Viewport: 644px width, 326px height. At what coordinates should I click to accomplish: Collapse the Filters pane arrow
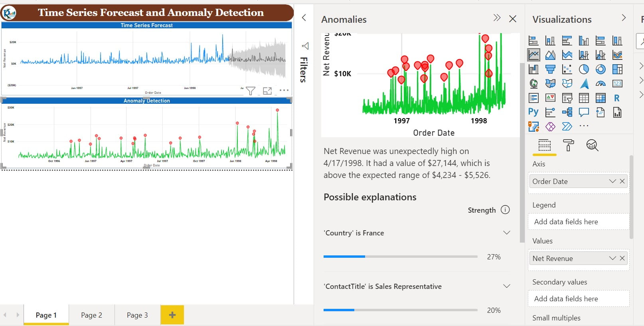pos(304,18)
